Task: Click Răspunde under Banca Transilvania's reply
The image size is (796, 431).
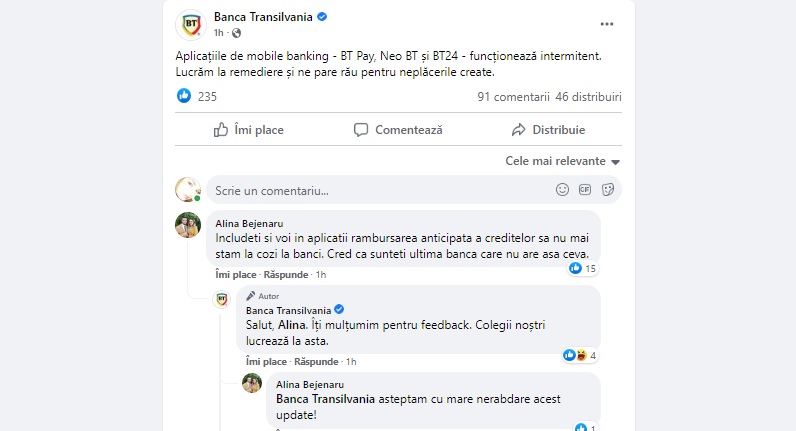Action: pos(317,361)
